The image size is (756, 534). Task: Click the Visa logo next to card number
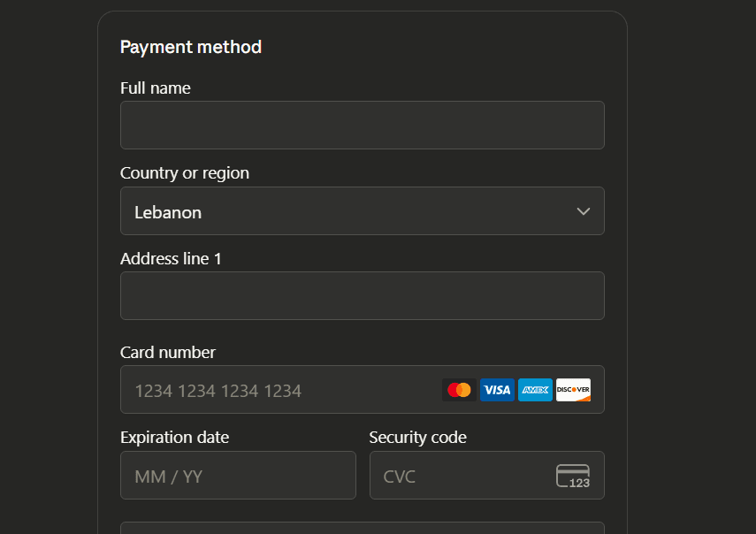pos(497,389)
